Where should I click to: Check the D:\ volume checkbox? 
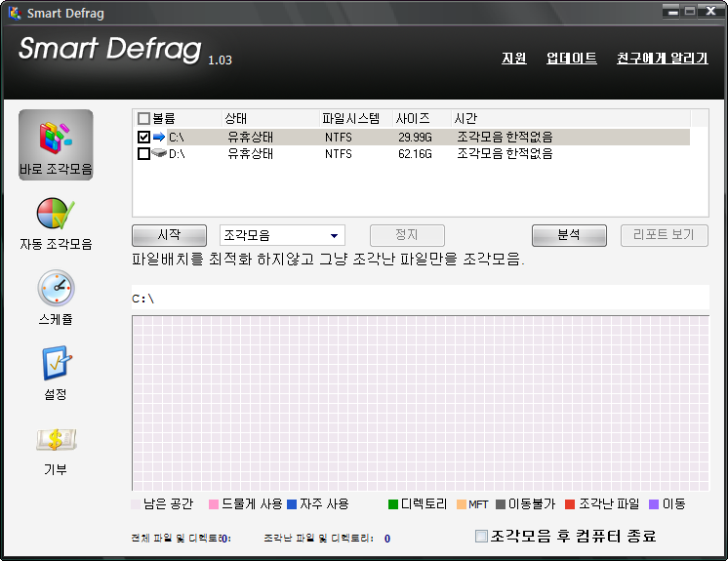tap(143, 153)
